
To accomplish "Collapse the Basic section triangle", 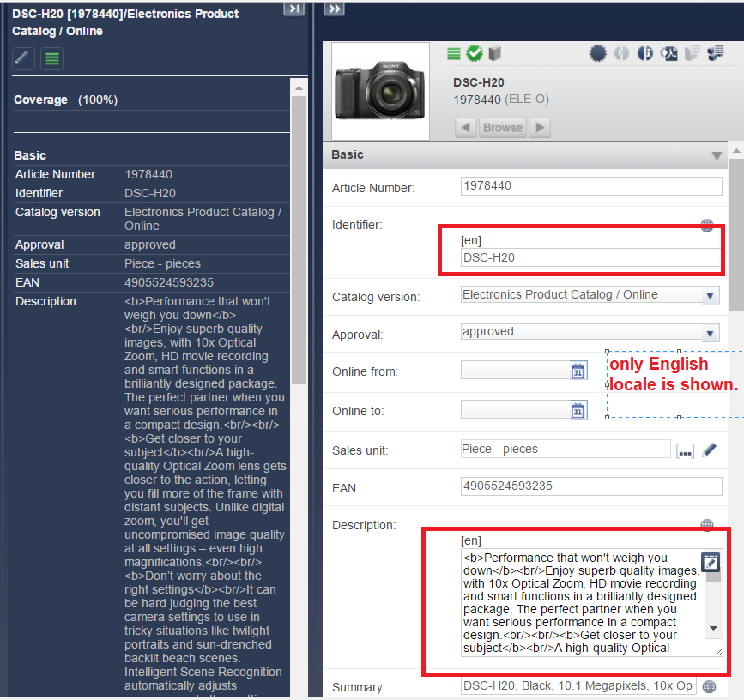I will click(x=717, y=155).
